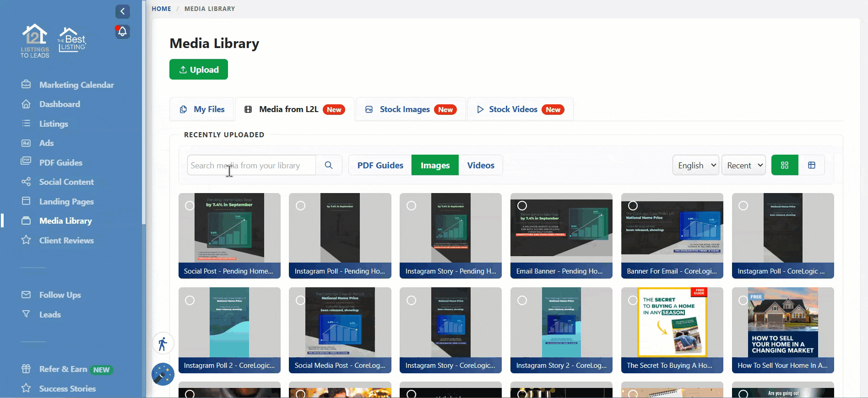Viewport: 868px width, 398px height.
Task: Click the My Files copy icon
Action: coord(184,109)
